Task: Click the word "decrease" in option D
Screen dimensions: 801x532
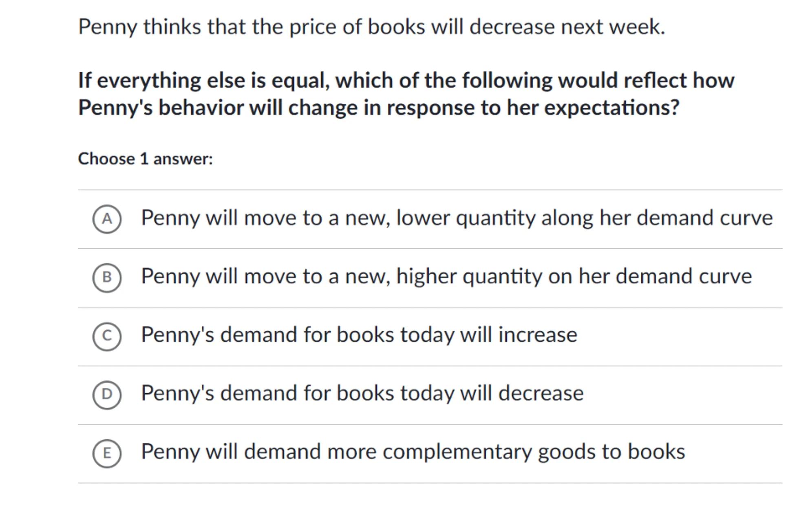Action: pos(541,393)
